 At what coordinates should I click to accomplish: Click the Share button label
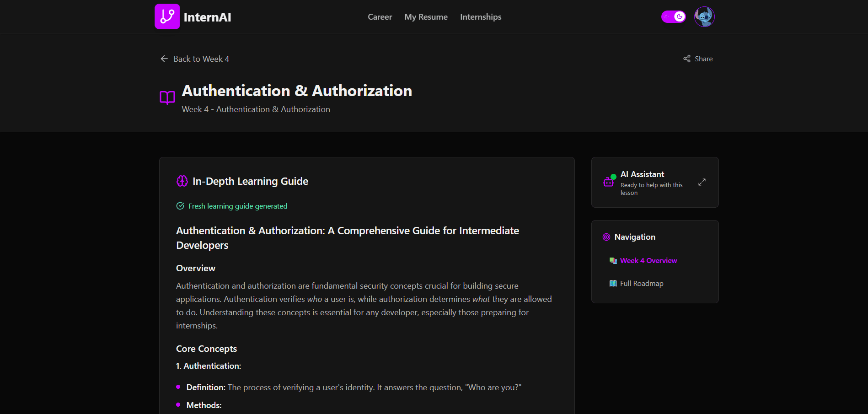coord(704,59)
